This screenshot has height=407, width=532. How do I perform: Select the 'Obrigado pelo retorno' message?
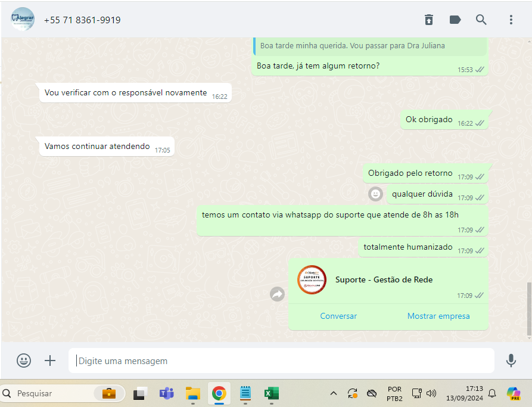click(410, 173)
